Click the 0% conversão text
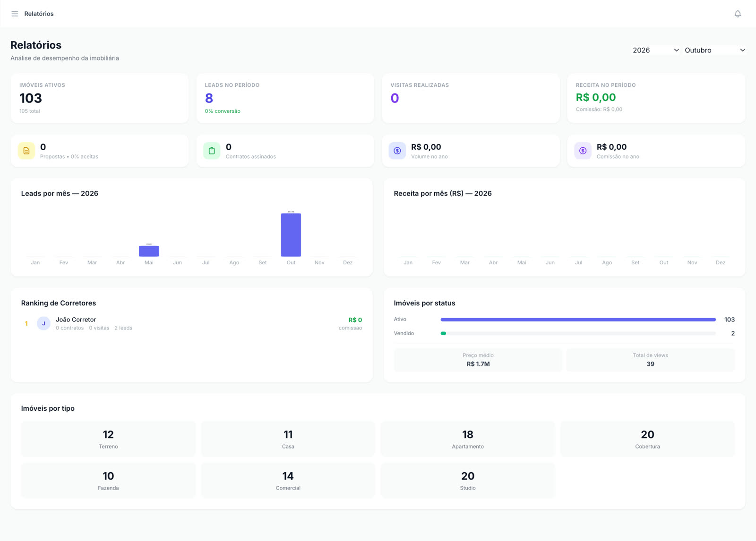756x541 pixels. coord(223,111)
